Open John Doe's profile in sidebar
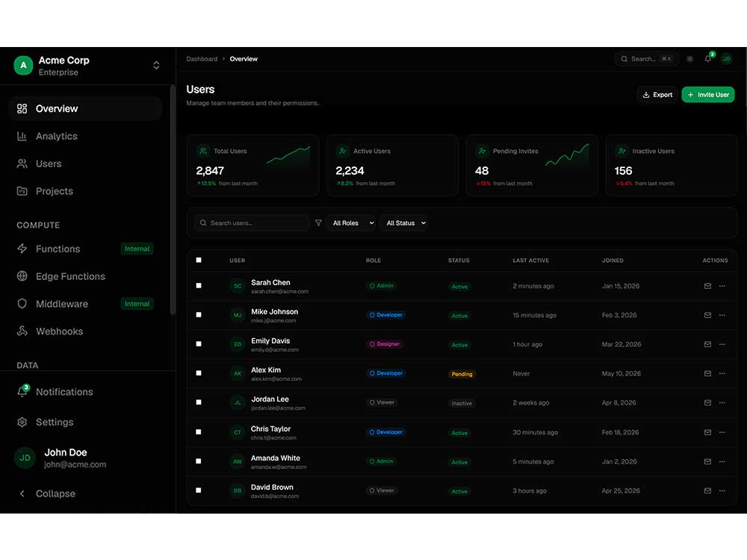This screenshot has width=747, height=560. click(x=85, y=458)
